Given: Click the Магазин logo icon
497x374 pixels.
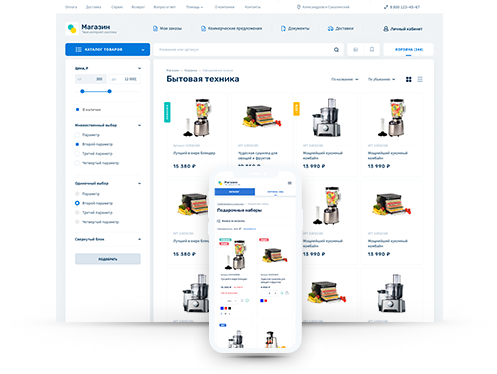Looking at the screenshot, I should coord(72,29).
